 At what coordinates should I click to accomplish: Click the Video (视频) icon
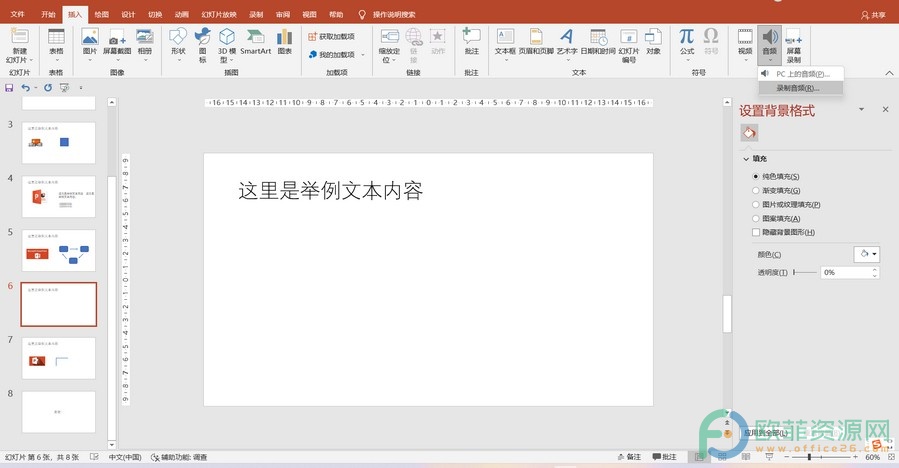click(745, 36)
